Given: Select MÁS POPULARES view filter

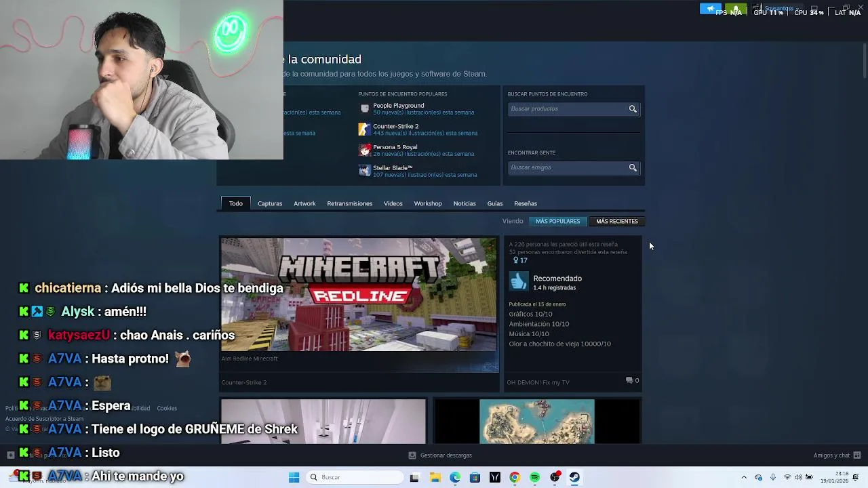Looking at the screenshot, I should click(557, 221).
